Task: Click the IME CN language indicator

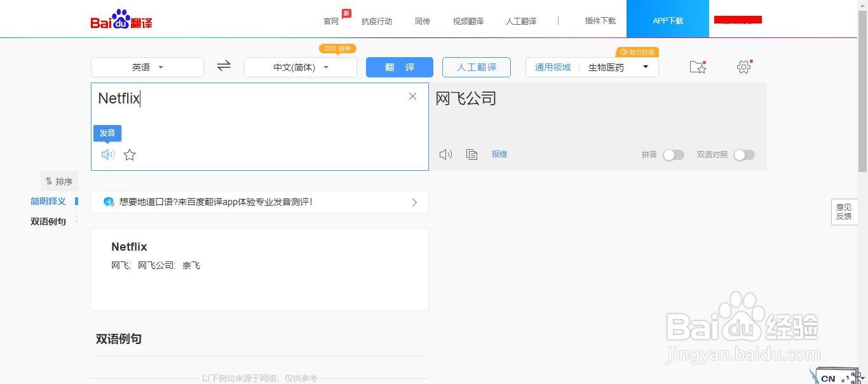Action: coord(828,378)
